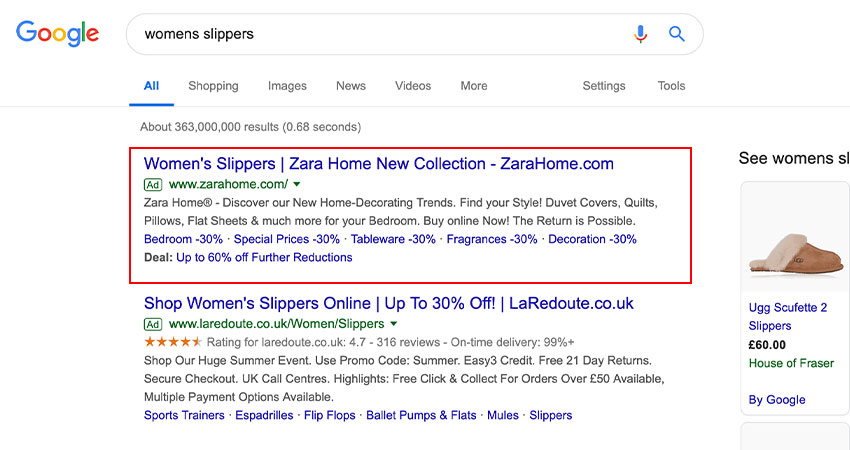The height and width of the screenshot is (450, 850).
Task: Click into the womens slippers search box
Action: click(379, 34)
